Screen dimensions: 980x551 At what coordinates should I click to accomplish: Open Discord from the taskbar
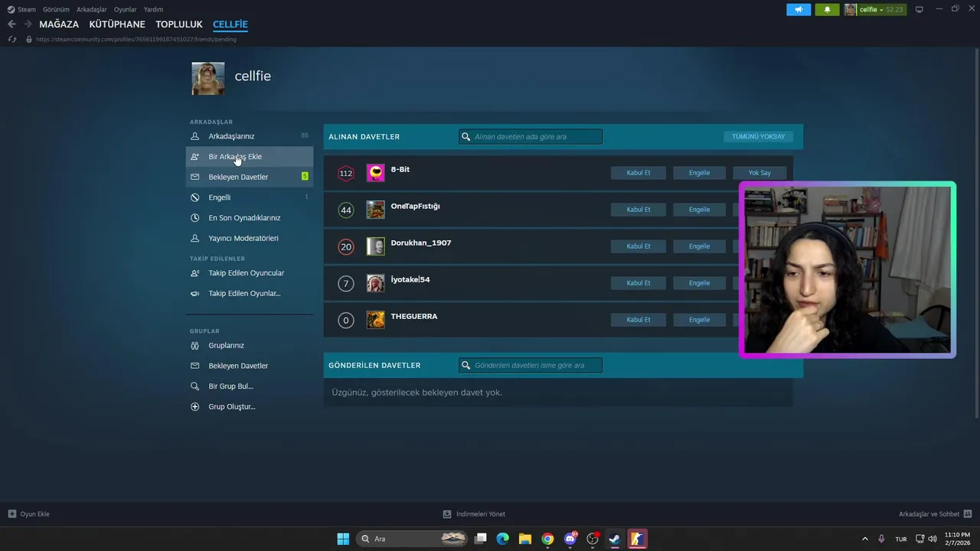pos(570,539)
